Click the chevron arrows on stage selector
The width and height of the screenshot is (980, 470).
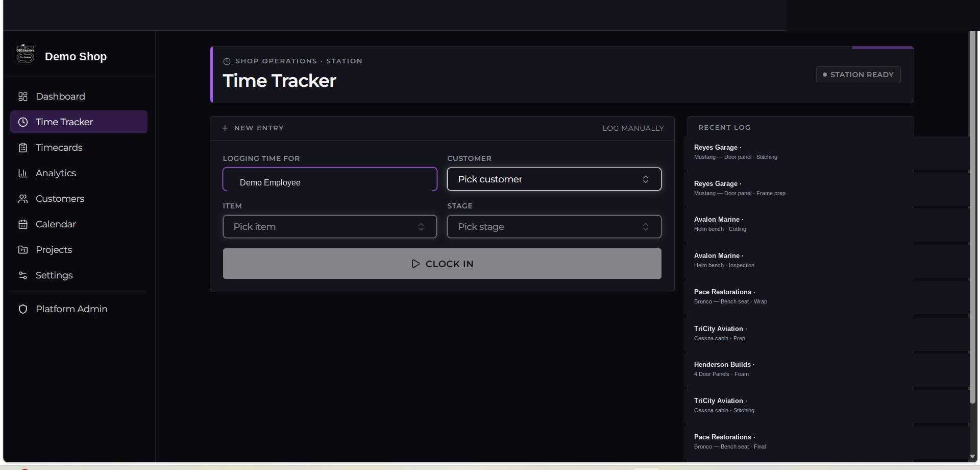click(646, 227)
